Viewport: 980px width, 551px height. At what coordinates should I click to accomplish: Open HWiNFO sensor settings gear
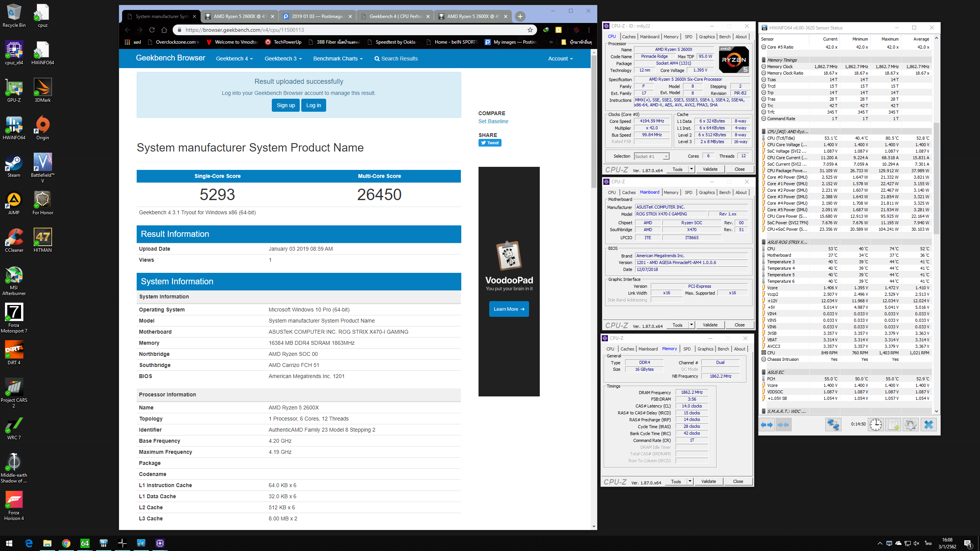point(910,425)
